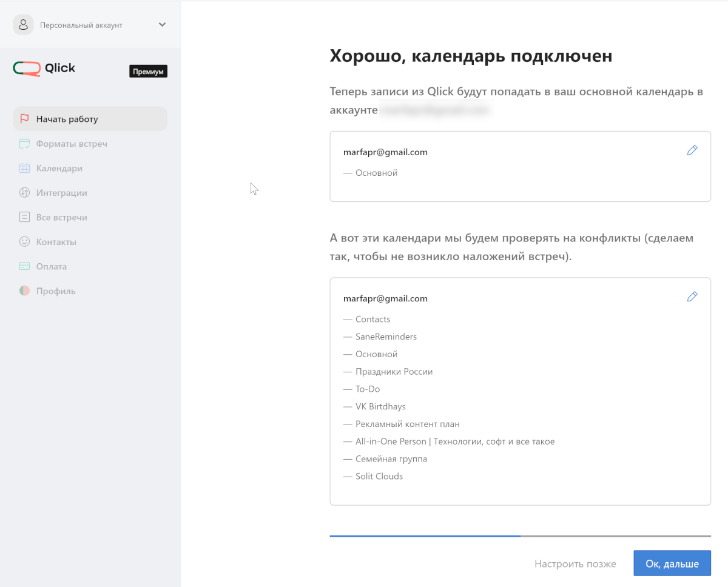The width and height of the screenshot is (728, 587).
Task: Click the Все встречи list icon
Action: (x=24, y=217)
